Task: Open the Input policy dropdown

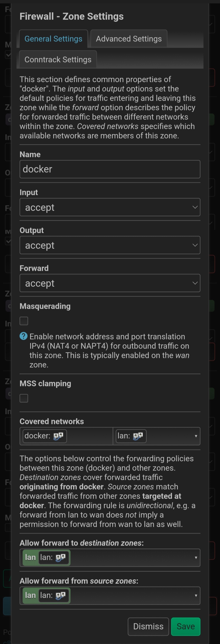Action: point(110,207)
